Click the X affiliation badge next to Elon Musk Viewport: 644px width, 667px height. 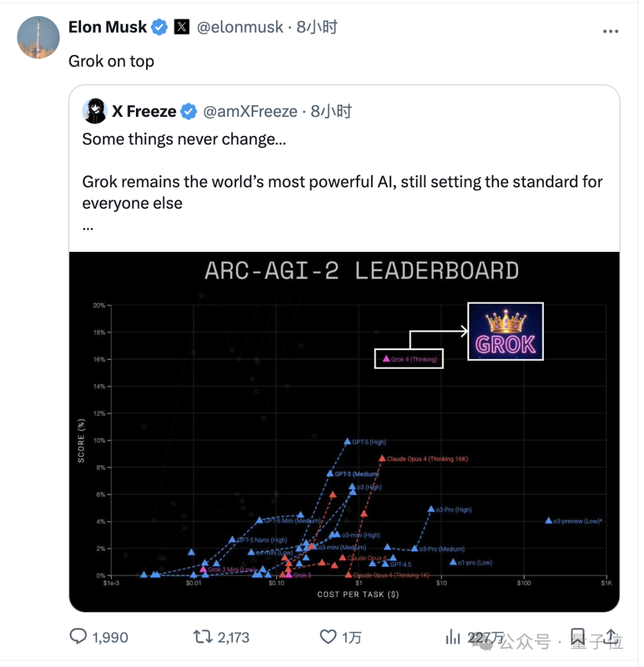coord(181,27)
